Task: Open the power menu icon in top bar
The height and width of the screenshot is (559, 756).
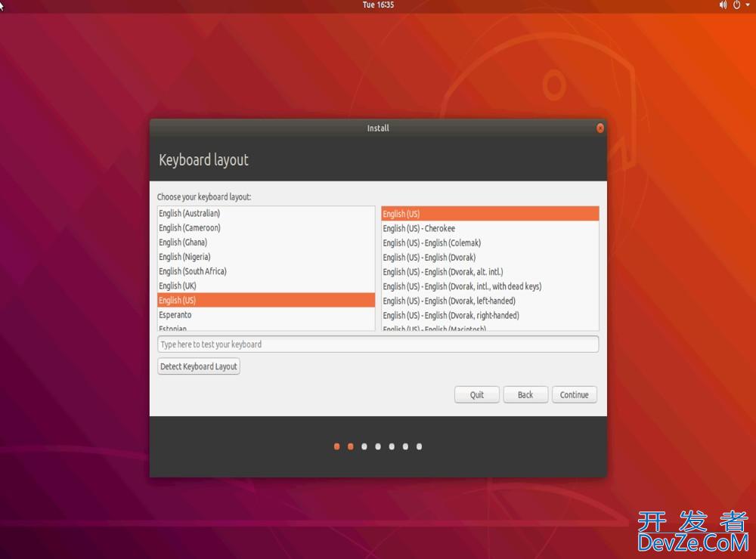Action: pos(736,5)
